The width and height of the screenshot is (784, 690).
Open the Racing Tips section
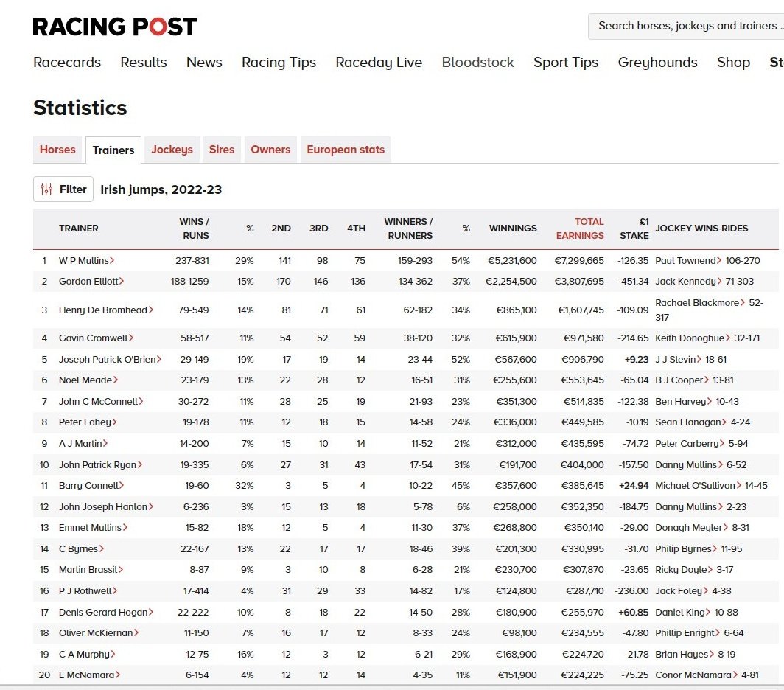coord(279,63)
